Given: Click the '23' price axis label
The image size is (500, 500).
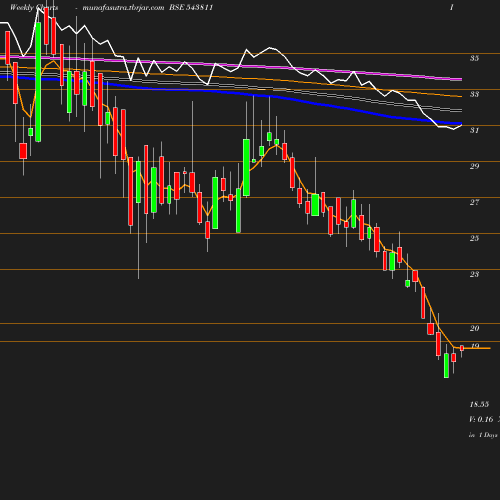Looking at the screenshot, I should (x=474, y=274).
